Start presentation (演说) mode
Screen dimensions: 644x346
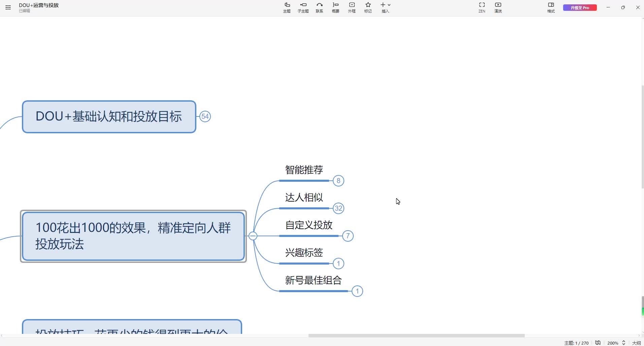click(498, 7)
